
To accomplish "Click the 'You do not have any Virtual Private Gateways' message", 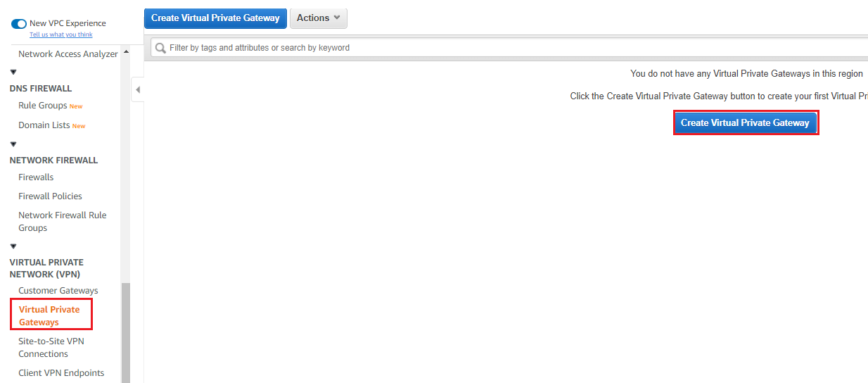I will [746, 74].
